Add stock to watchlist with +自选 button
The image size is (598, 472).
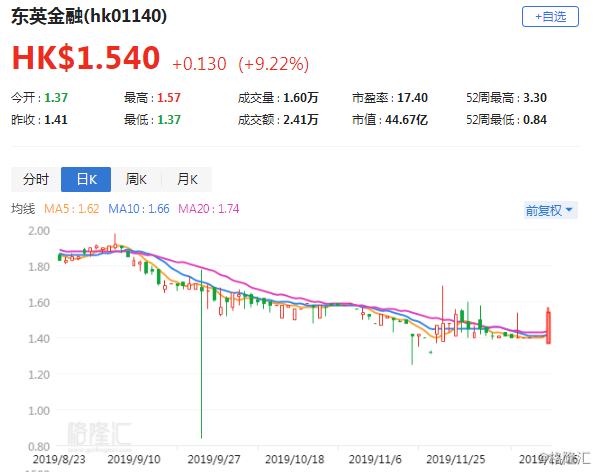coord(550,17)
